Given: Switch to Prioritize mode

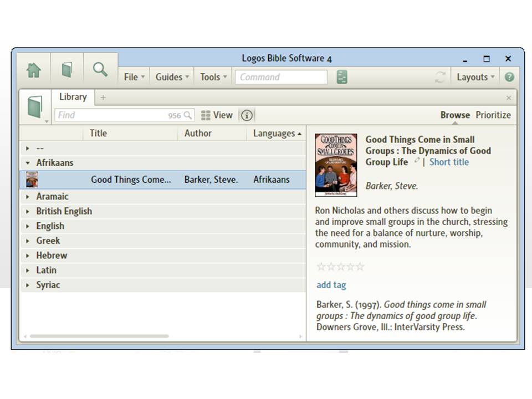Looking at the screenshot, I should tap(493, 115).
